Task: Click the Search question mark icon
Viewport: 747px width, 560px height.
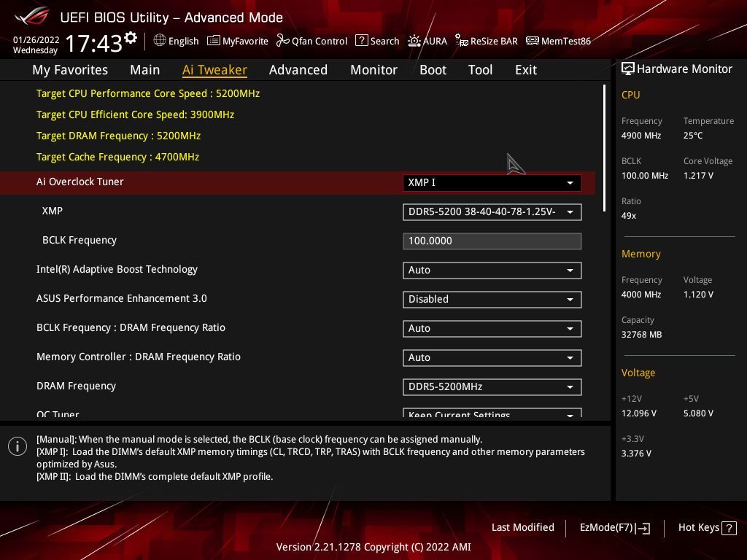Action: [362, 41]
